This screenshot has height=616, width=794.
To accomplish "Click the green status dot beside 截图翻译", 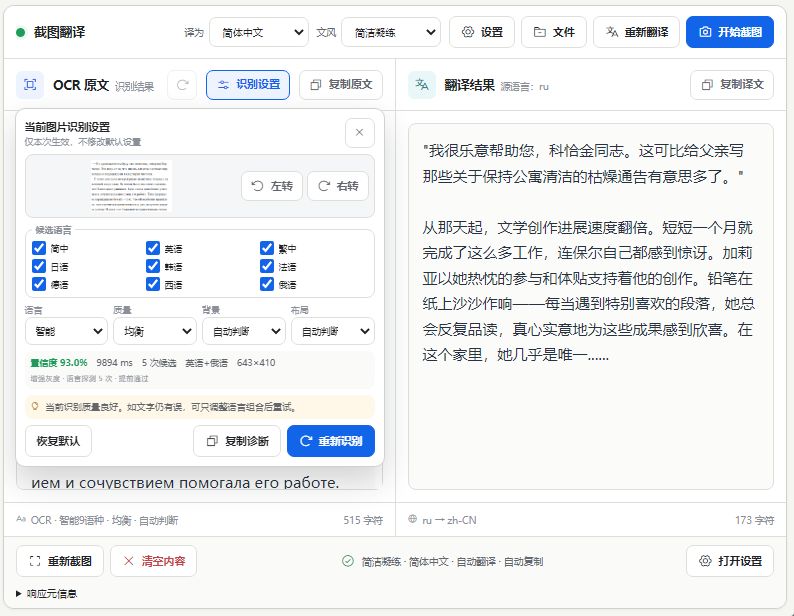I will coord(21,32).
